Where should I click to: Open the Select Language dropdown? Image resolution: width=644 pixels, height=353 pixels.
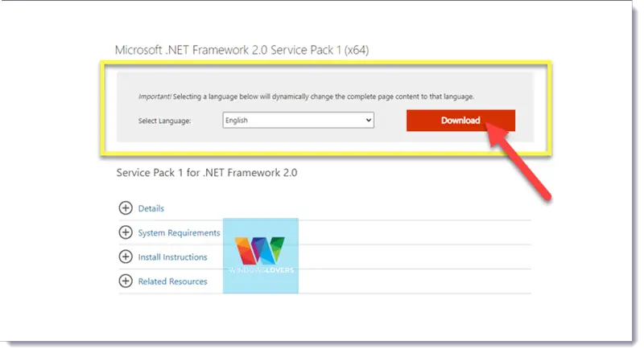pyautogui.click(x=298, y=121)
